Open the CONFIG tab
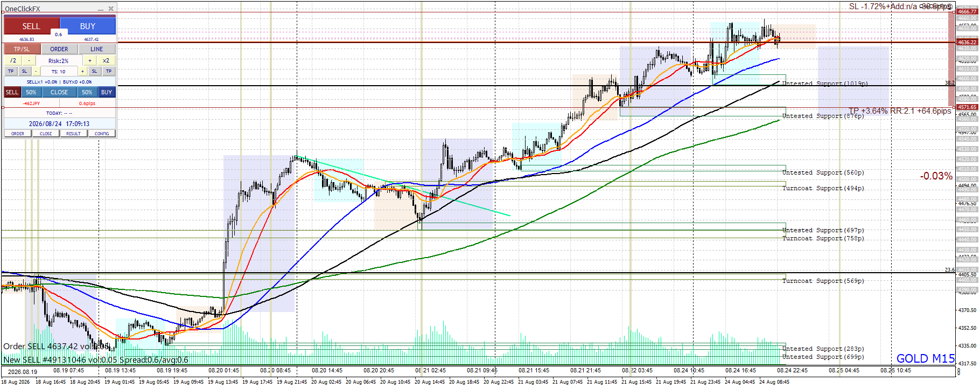This screenshot has height=388, width=980. 102,134
